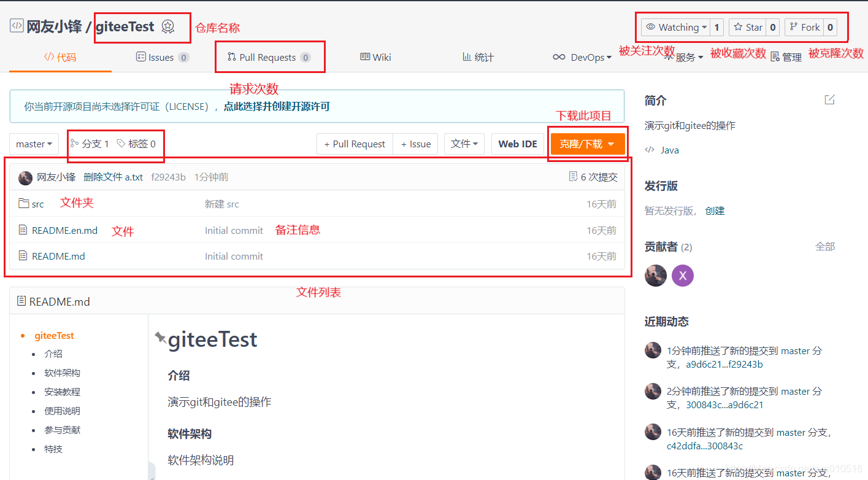
Task: Jump to 参与贡献 in the README outline
Action: [62, 430]
